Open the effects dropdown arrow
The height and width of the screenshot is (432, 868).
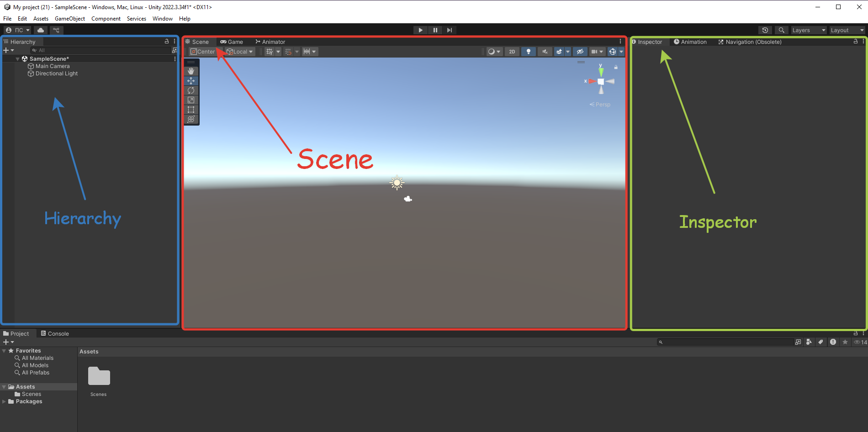pos(568,52)
